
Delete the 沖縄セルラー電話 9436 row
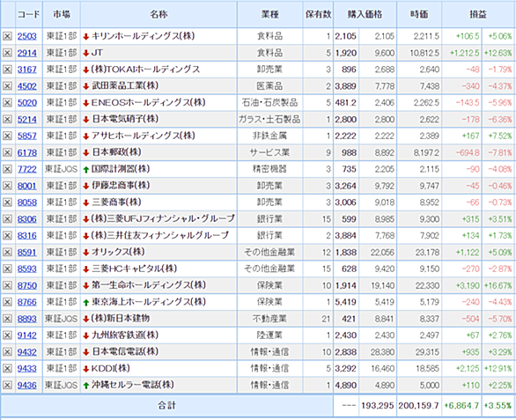point(7,385)
